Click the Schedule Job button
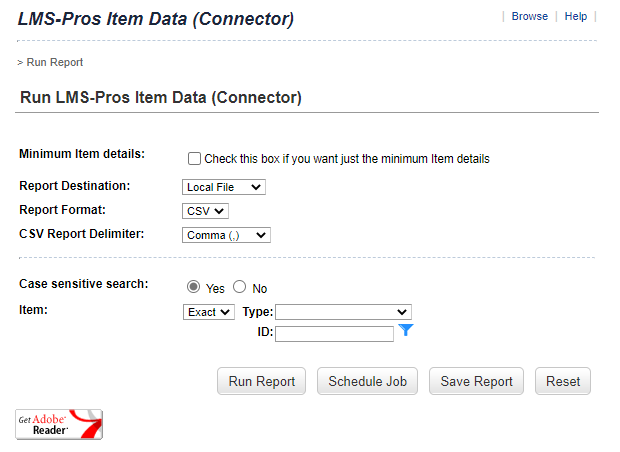 coord(367,381)
